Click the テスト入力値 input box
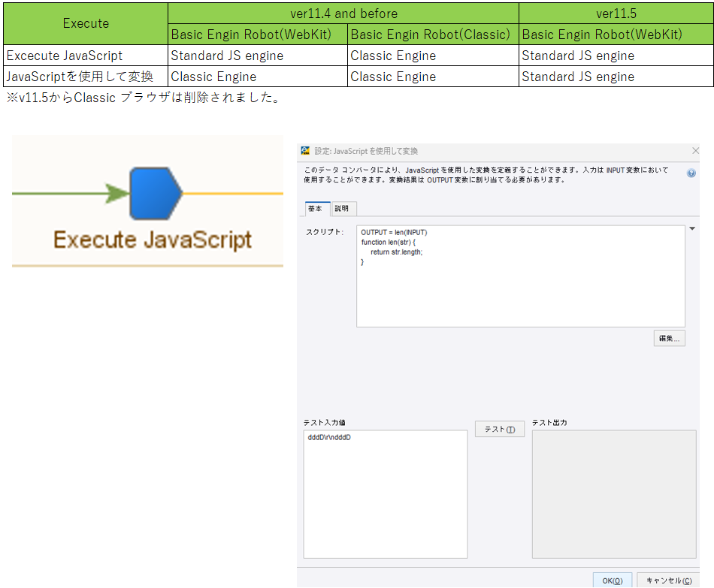 pos(386,494)
